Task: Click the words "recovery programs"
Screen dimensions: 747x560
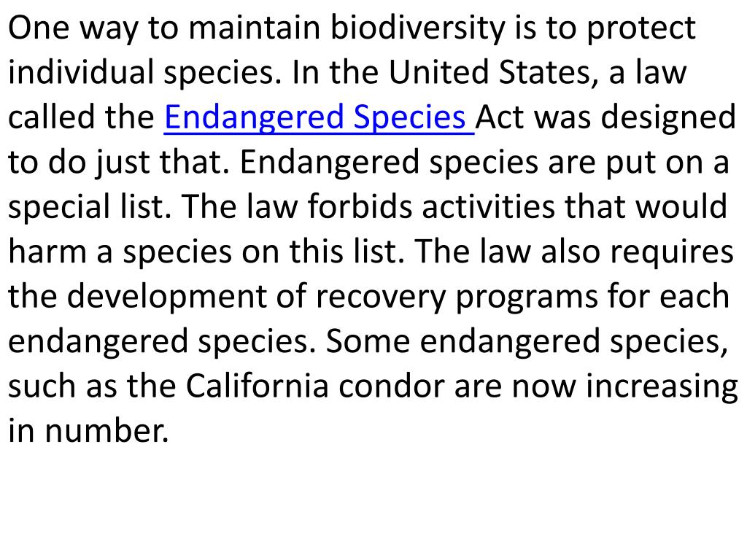Action: pos(456,297)
